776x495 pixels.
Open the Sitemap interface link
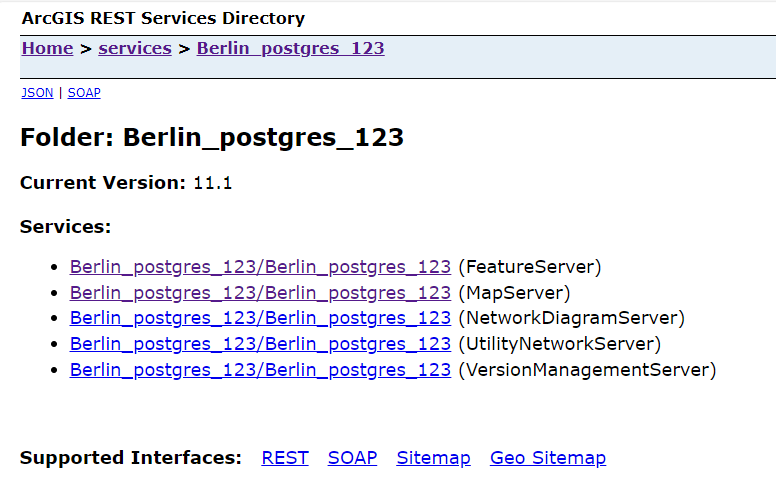tap(434, 458)
